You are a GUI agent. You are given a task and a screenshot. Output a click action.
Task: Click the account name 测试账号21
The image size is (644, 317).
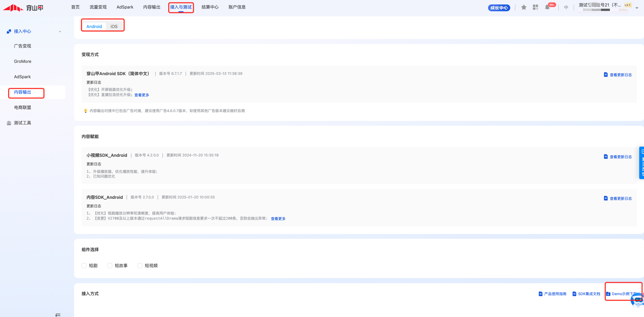(x=600, y=5)
